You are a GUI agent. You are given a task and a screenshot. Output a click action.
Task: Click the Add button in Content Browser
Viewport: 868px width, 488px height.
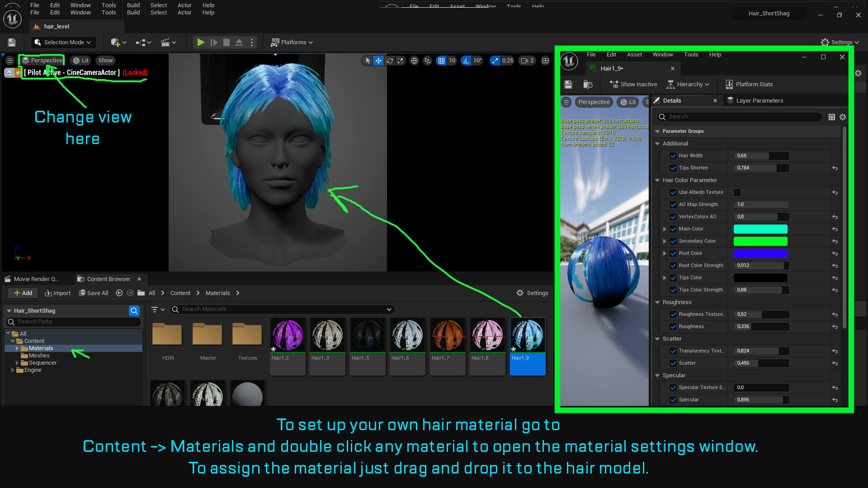pyautogui.click(x=23, y=293)
